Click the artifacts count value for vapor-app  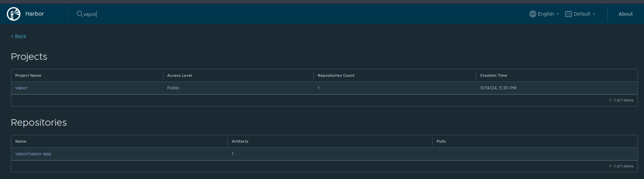[x=233, y=154]
